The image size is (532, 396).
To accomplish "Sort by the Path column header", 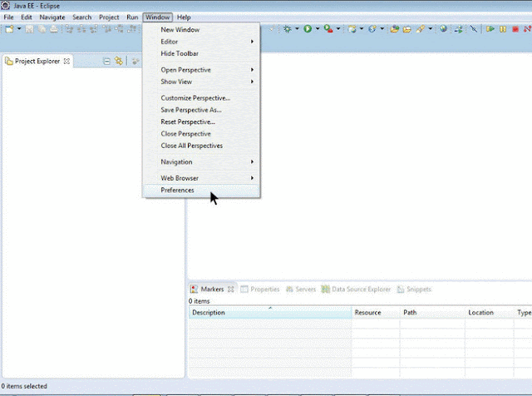I will (x=432, y=312).
